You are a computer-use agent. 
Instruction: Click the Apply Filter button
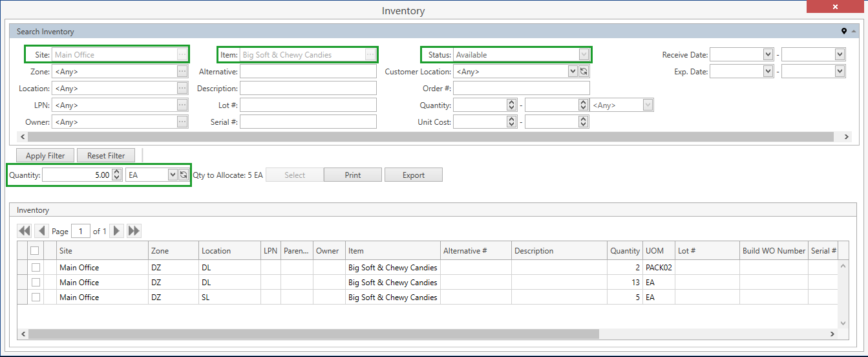coord(45,156)
